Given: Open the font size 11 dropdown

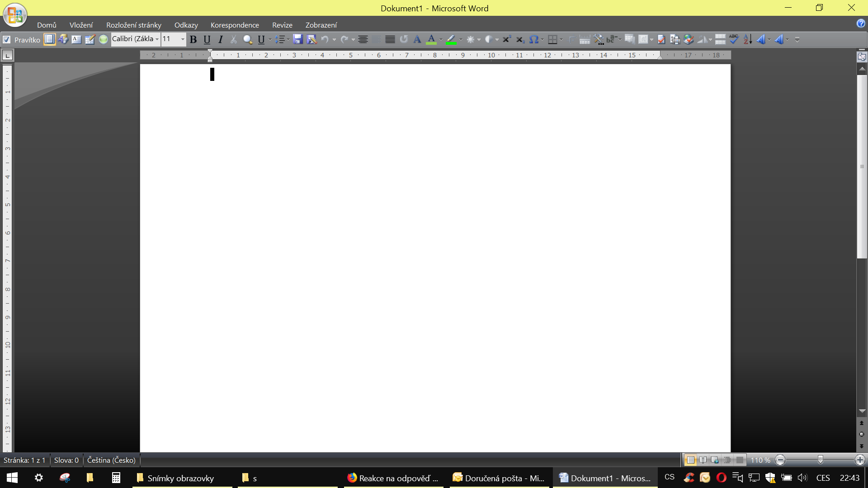Looking at the screenshot, I should (x=183, y=39).
